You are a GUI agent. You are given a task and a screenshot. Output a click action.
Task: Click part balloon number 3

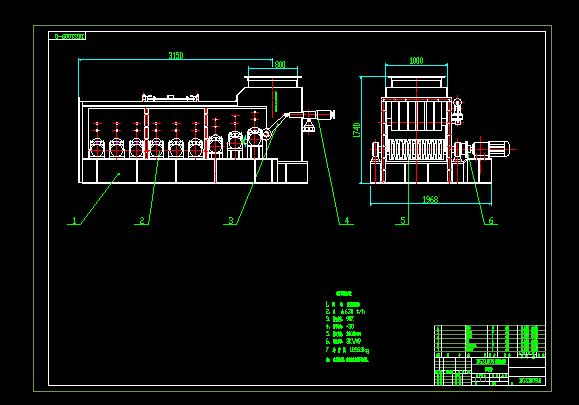coord(231,220)
